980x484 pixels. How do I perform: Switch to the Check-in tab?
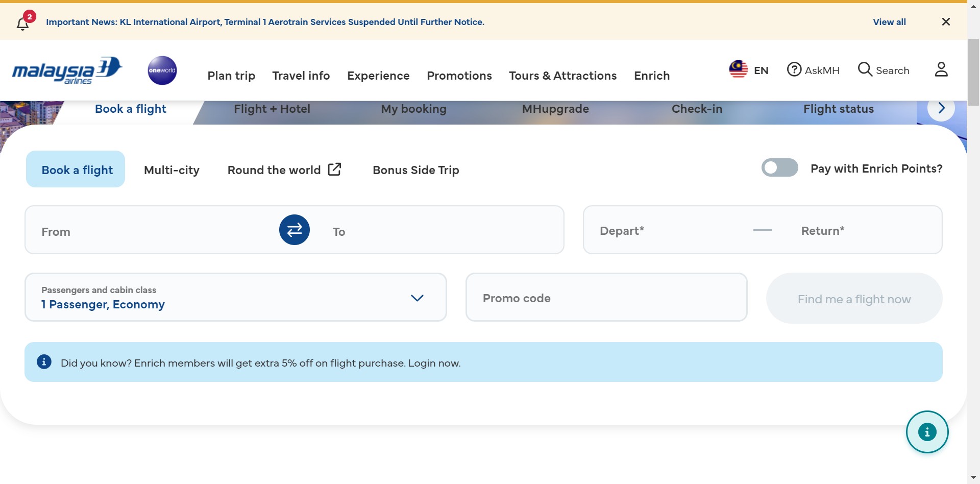pos(697,109)
